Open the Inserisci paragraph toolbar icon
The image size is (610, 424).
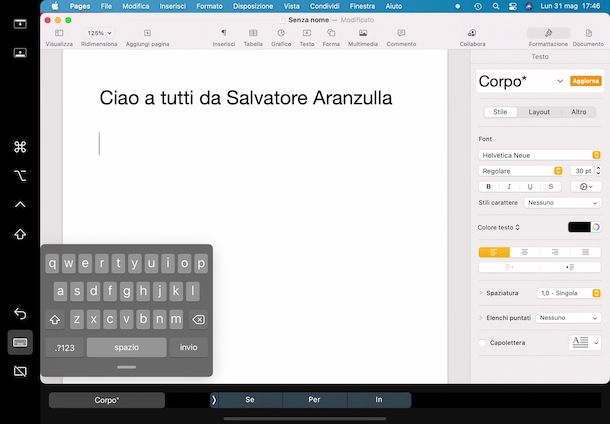pyautogui.click(x=224, y=33)
